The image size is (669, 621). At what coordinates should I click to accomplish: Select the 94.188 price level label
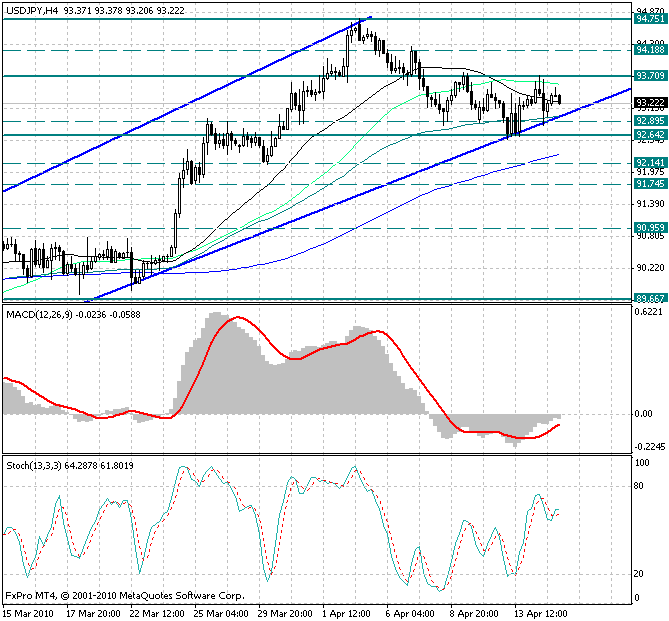pyautogui.click(x=650, y=50)
